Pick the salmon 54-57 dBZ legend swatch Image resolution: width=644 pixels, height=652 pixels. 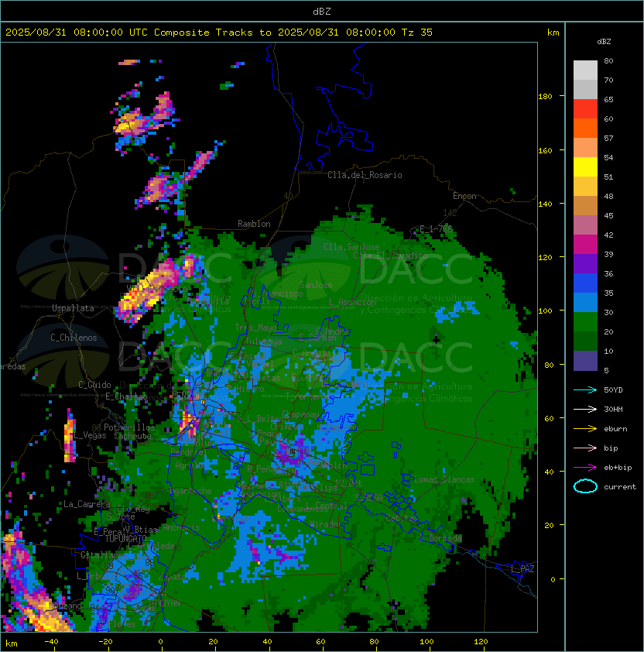click(x=585, y=148)
